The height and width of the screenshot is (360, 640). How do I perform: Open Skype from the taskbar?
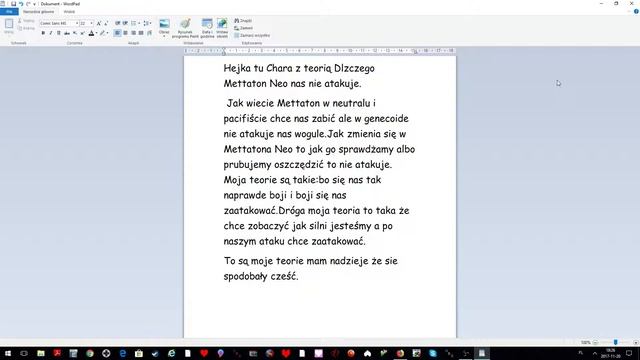pos(433,353)
